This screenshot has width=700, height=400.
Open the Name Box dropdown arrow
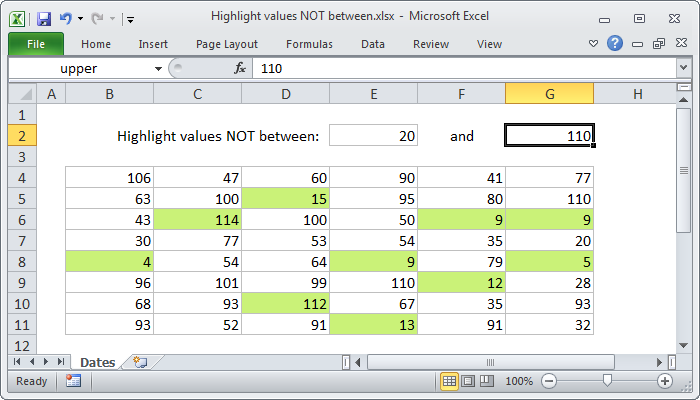[x=158, y=68]
